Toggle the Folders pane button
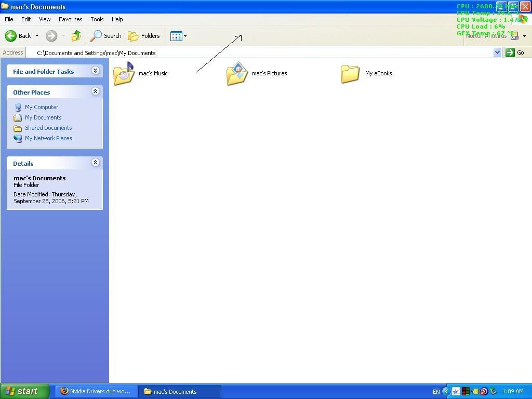The width and height of the screenshot is (532, 399). click(144, 36)
